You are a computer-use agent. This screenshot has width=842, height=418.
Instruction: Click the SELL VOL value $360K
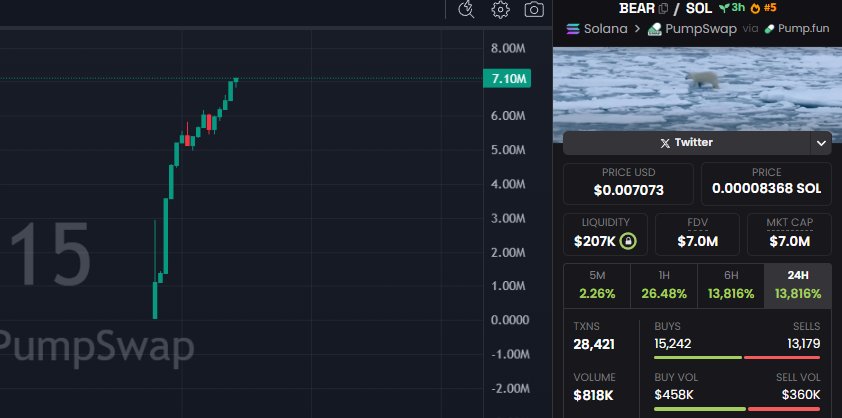801,395
